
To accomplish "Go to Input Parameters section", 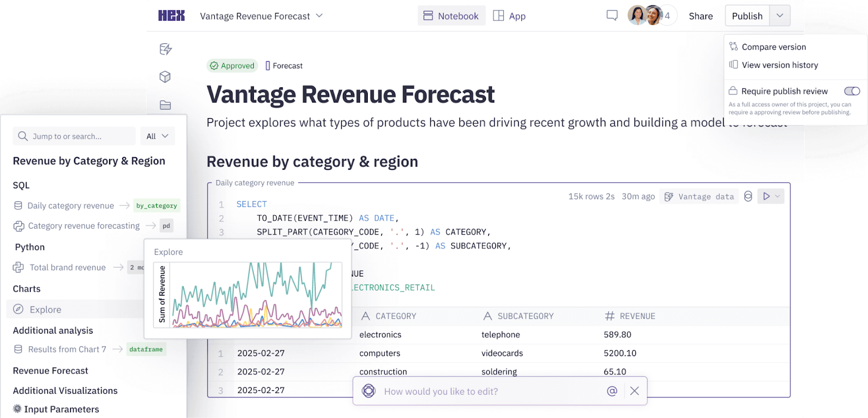I will (61, 409).
